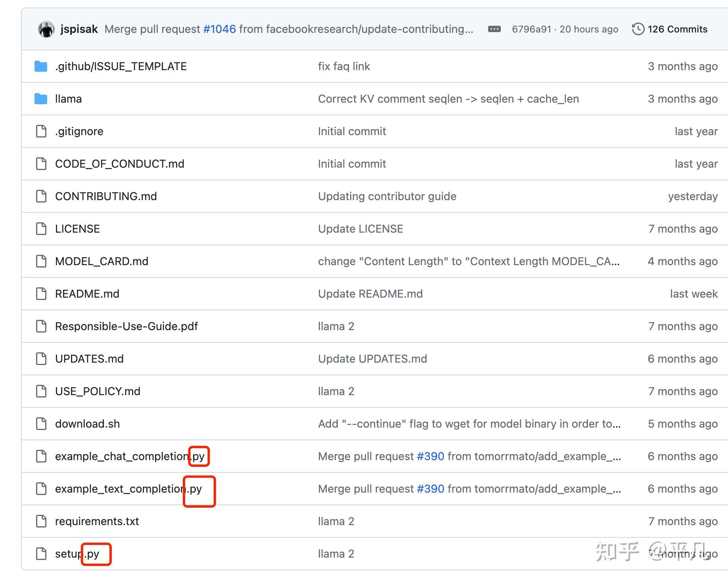This screenshot has width=728, height=581.
Task: Click the setup.py file icon
Action: pos(41,554)
